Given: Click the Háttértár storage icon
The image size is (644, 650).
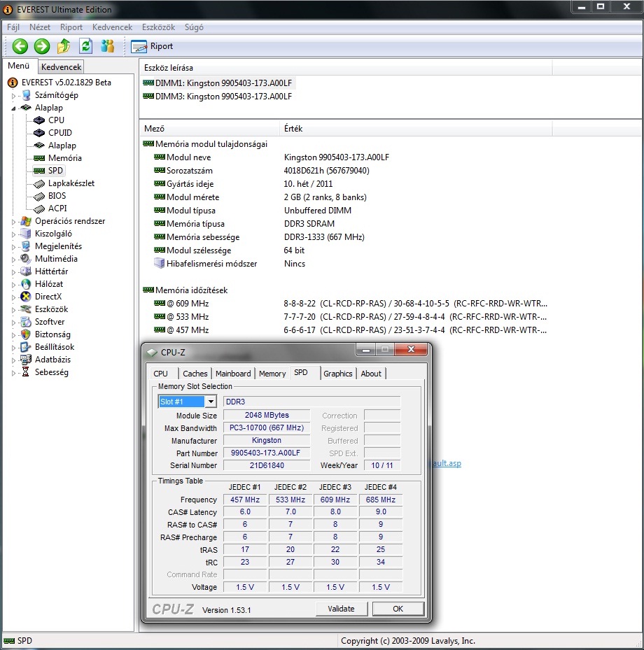Looking at the screenshot, I should tap(26, 271).
